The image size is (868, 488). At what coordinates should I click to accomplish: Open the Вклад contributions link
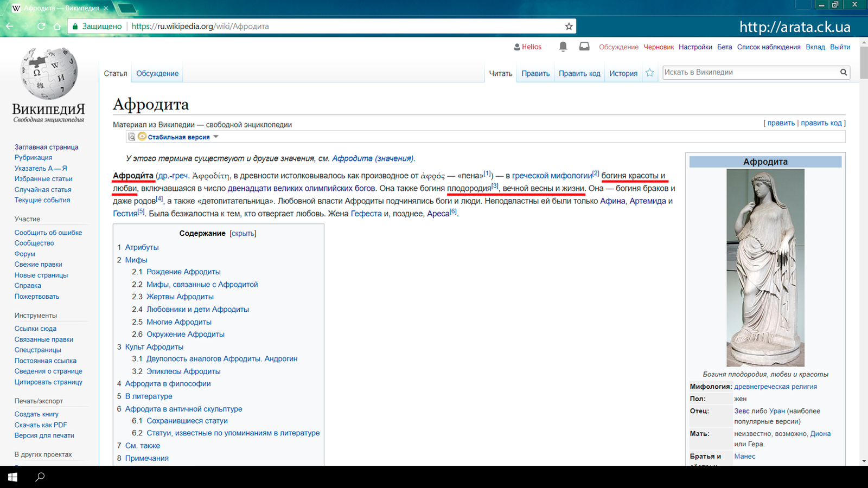pos(815,47)
